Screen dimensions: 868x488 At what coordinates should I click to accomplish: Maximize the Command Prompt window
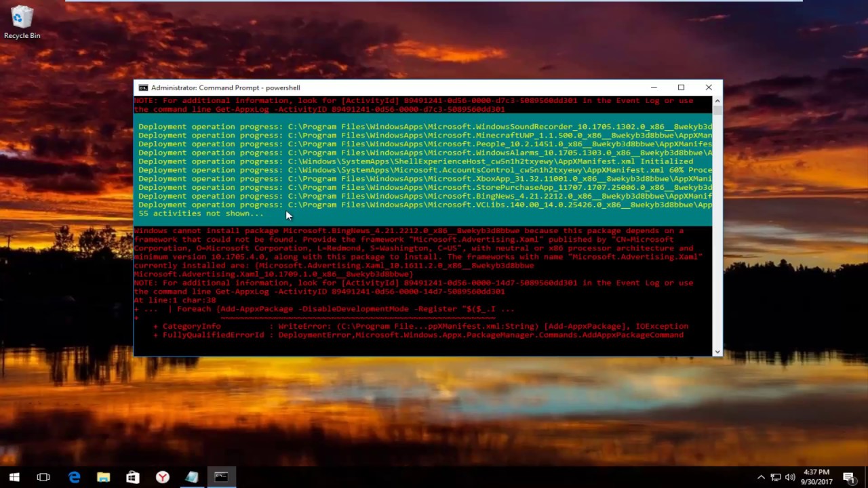coord(681,87)
